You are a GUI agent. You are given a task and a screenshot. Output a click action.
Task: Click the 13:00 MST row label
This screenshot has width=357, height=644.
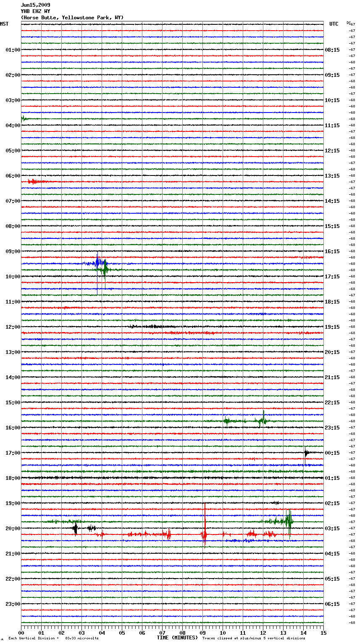click(13, 352)
